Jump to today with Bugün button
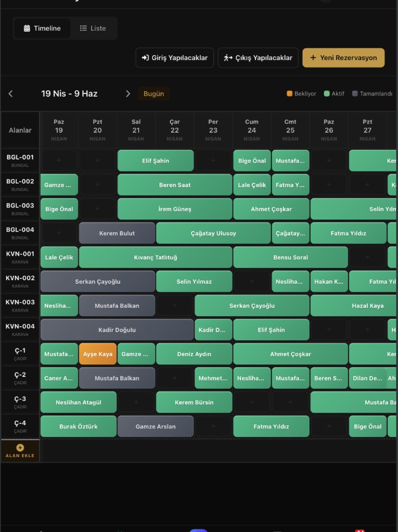 (154, 94)
